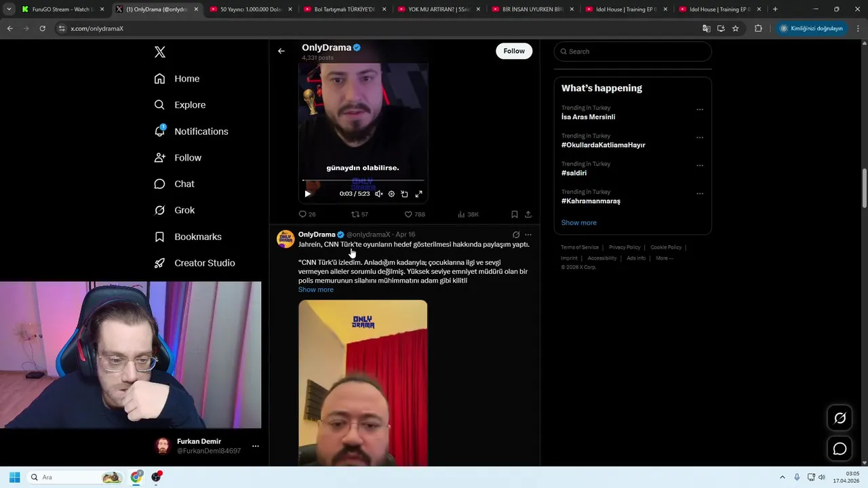
Task: Reply to post with 26 comments
Action: (x=307, y=214)
